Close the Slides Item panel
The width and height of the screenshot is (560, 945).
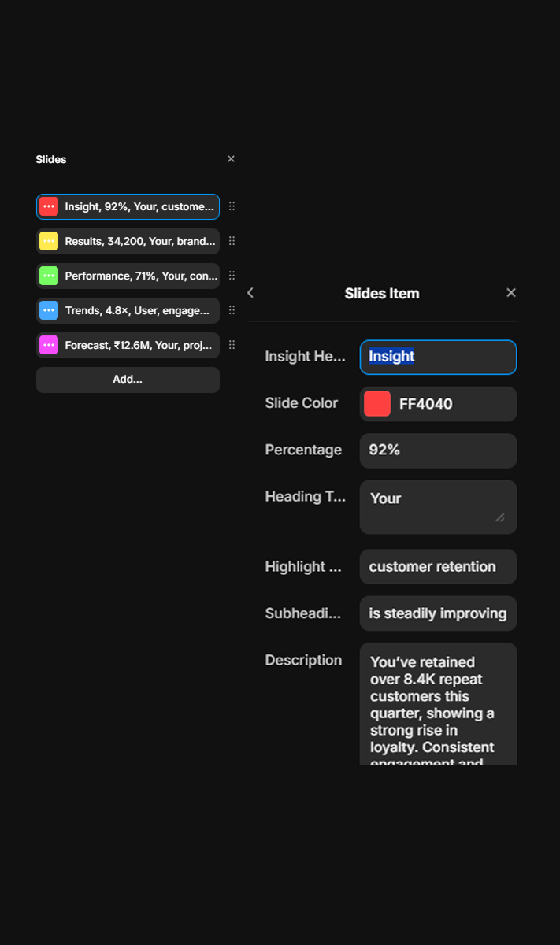pos(511,293)
